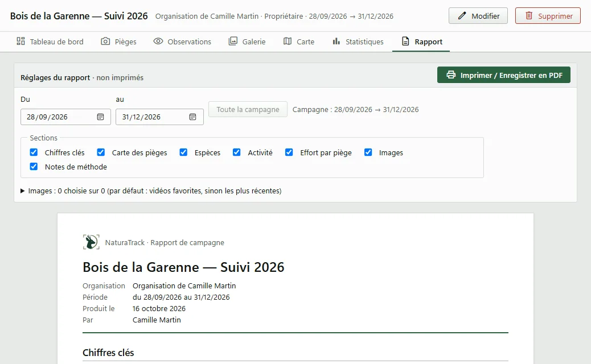
Task: Uncheck the Images section checkbox
Action: coord(368,152)
